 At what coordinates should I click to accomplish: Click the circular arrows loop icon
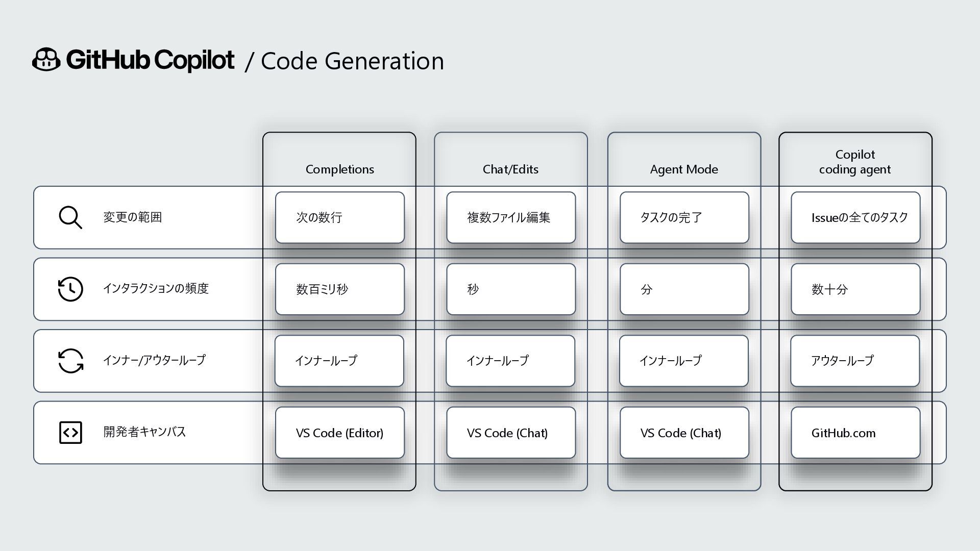pos(70,361)
